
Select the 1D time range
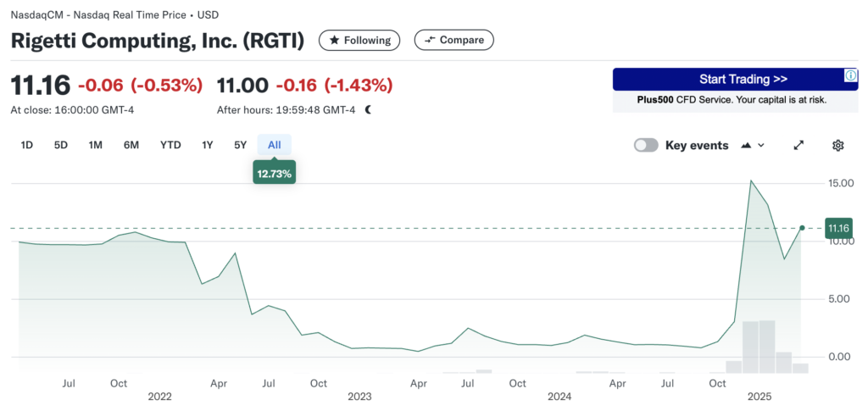[26, 145]
